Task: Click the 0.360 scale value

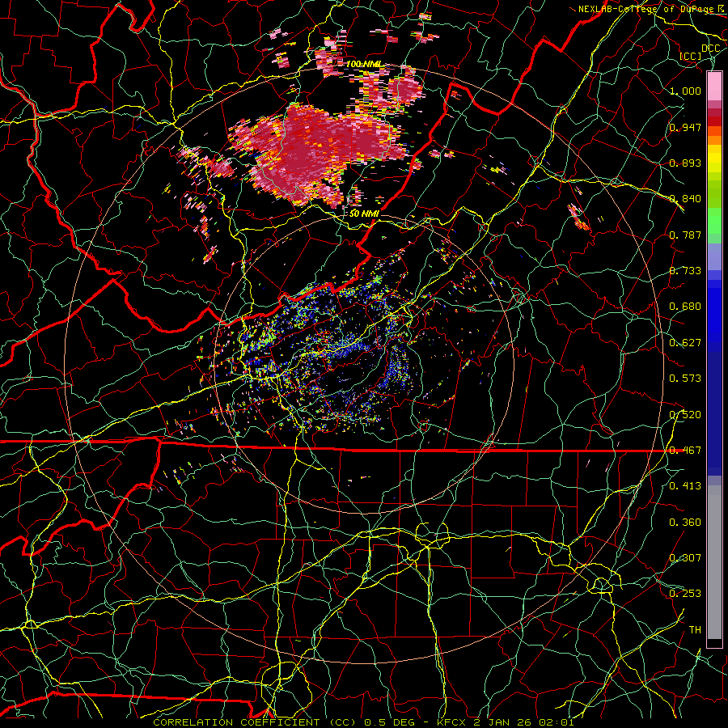Action: tap(685, 523)
